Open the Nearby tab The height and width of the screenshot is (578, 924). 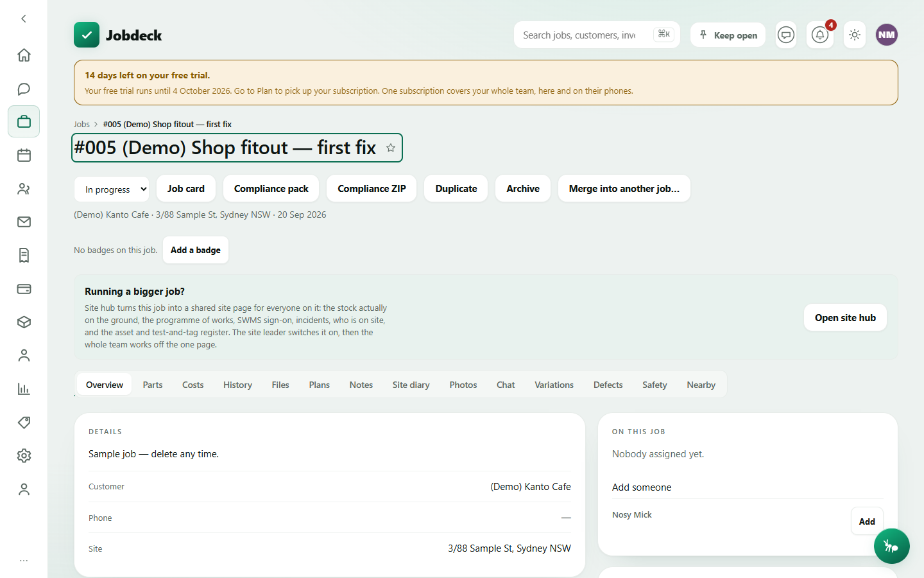click(701, 385)
